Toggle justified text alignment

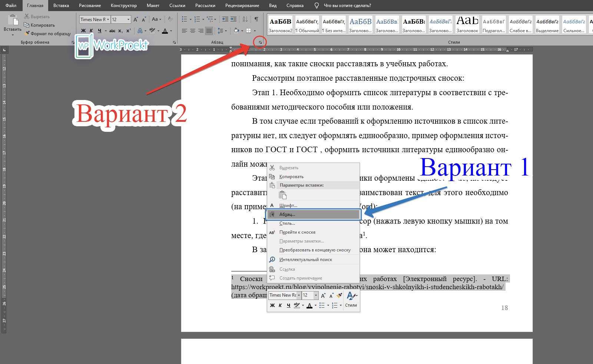(208, 30)
